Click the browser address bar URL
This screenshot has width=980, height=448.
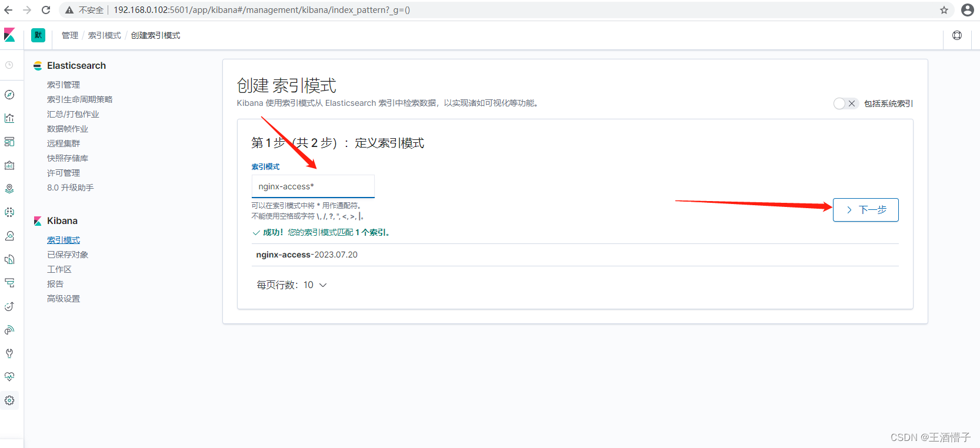coord(262,10)
